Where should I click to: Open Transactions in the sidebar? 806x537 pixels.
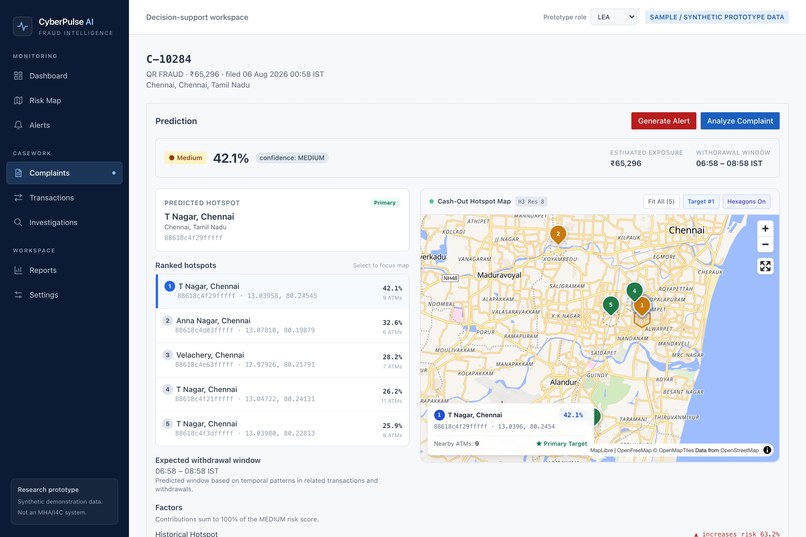click(64, 198)
